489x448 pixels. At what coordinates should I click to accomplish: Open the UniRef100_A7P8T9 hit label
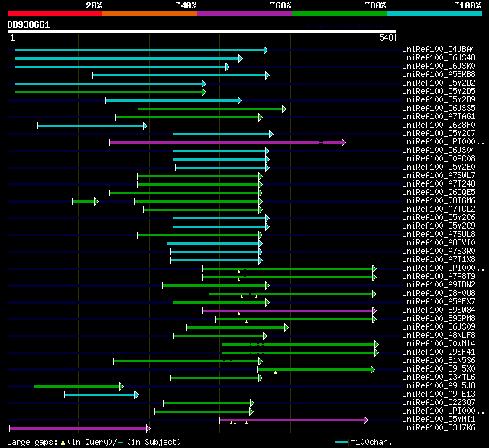pos(439,277)
